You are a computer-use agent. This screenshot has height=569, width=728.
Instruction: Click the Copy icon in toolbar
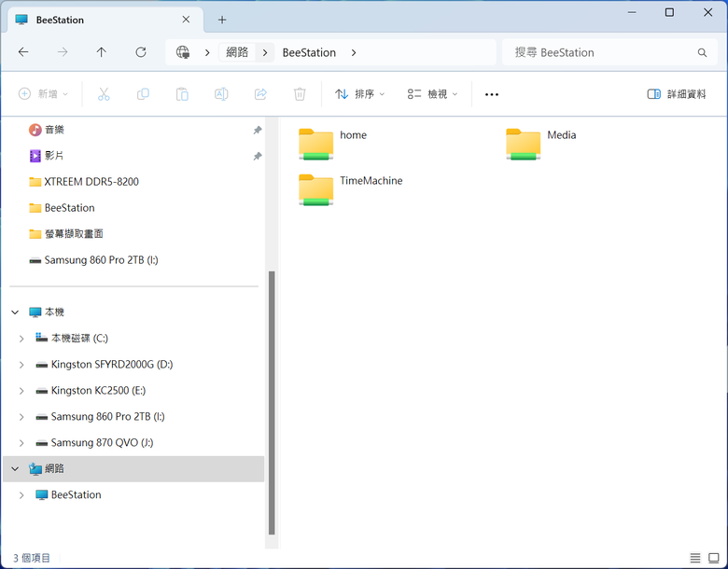click(x=143, y=94)
